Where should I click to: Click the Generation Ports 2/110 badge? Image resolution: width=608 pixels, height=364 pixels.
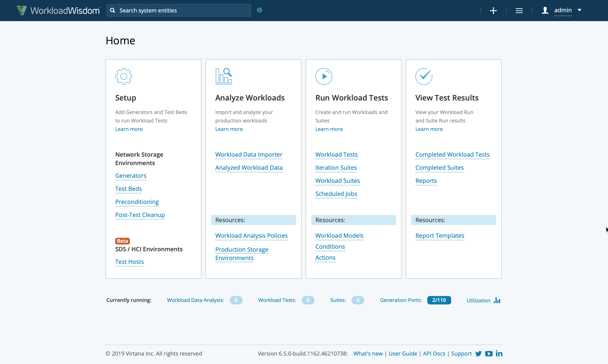439,300
